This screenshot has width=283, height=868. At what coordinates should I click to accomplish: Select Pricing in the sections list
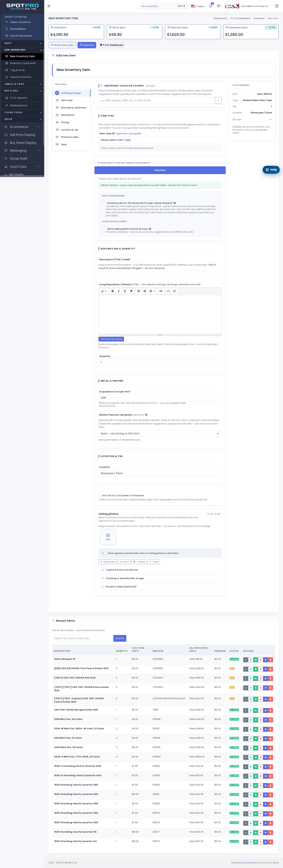point(65,122)
